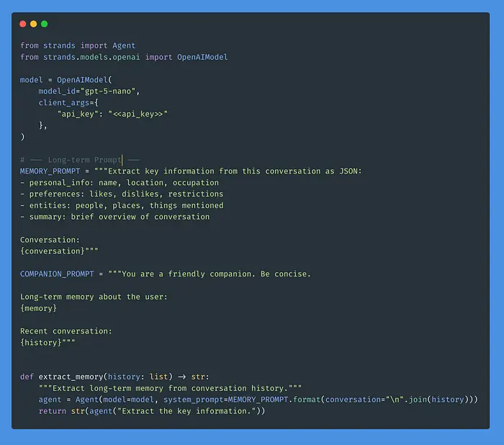Click the yellow minimize window button
This screenshot has width=504, height=445.
[33, 24]
